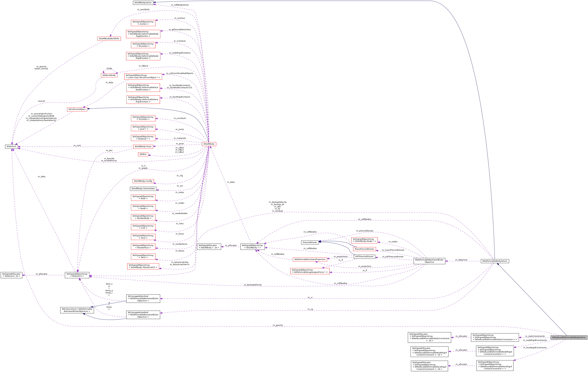The image size is (588, 372).
Task: Open btAlignedObjectArray < Joint * > node
Action: click(143, 128)
